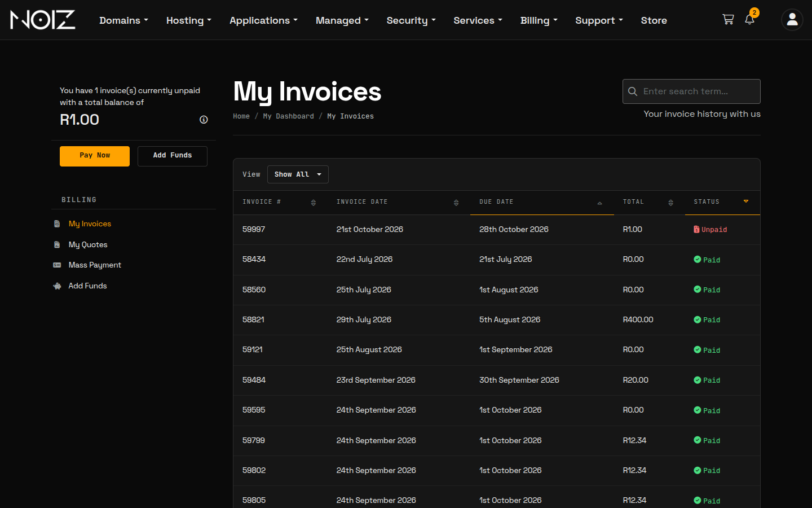Expand the Security menu

[x=411, y=20]
